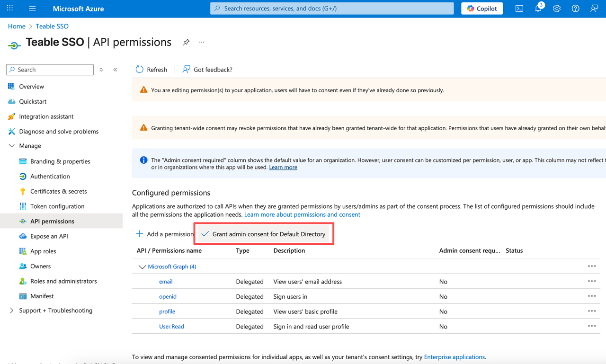The image size is (606, 364).
Task: Open the notifications bell
Action: click(538, 9)
